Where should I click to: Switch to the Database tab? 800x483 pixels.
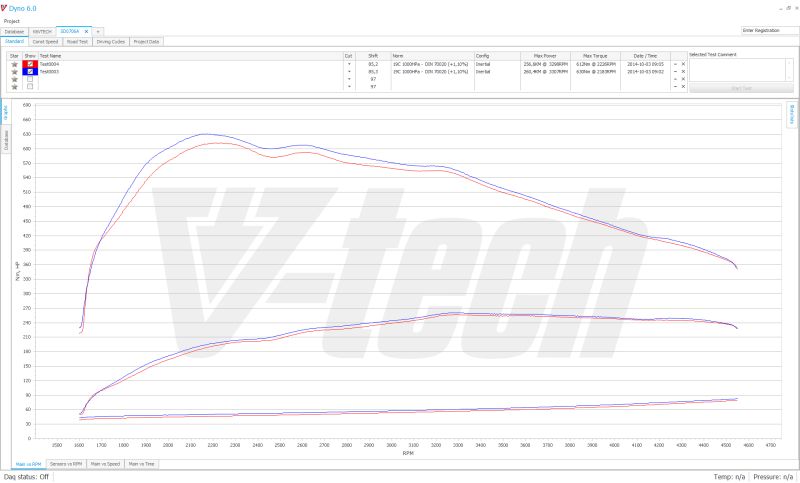coord(14,32)
